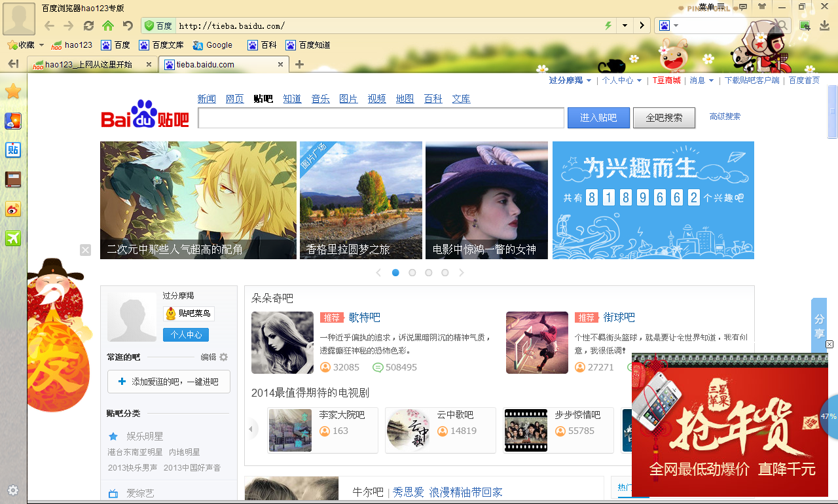The height and width of the screenshot is (504, 838).
Task: Click the gear next to 编辑
Action: (223, 357)
